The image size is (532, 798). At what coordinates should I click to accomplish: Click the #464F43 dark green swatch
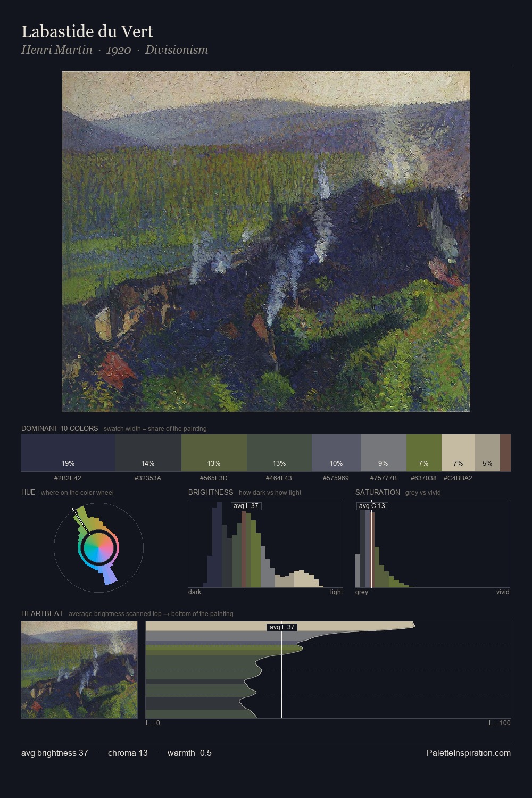pyautogui.click(x=279, y=453)
